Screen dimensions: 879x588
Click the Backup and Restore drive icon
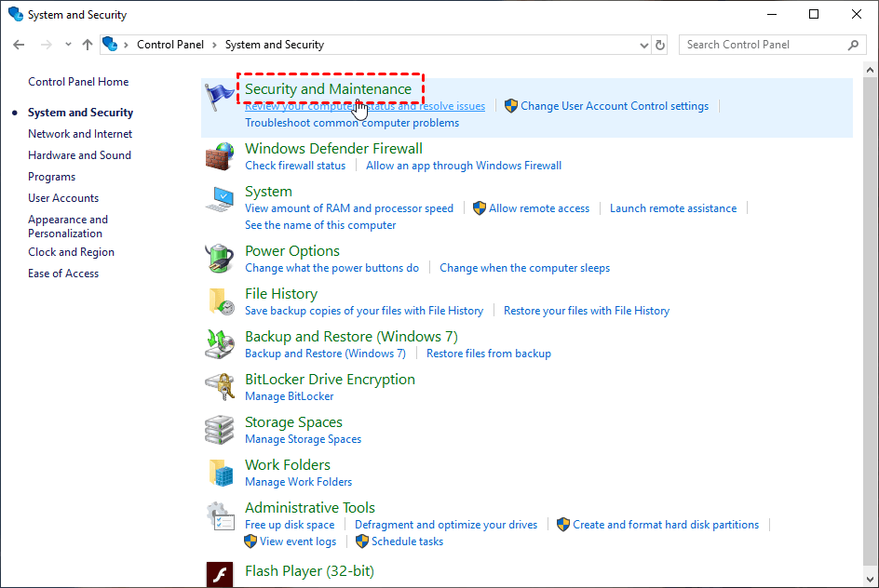pyautogui.click(x=219, y=344)
